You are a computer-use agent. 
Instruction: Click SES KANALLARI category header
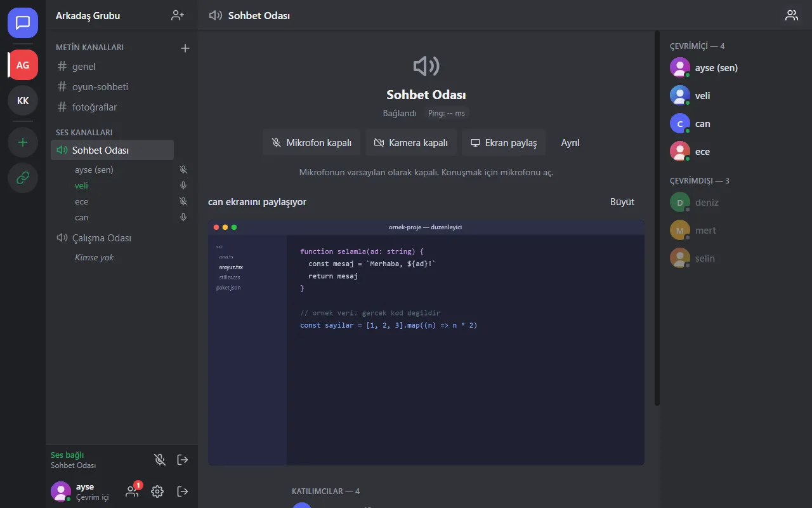tap(84, 133)
